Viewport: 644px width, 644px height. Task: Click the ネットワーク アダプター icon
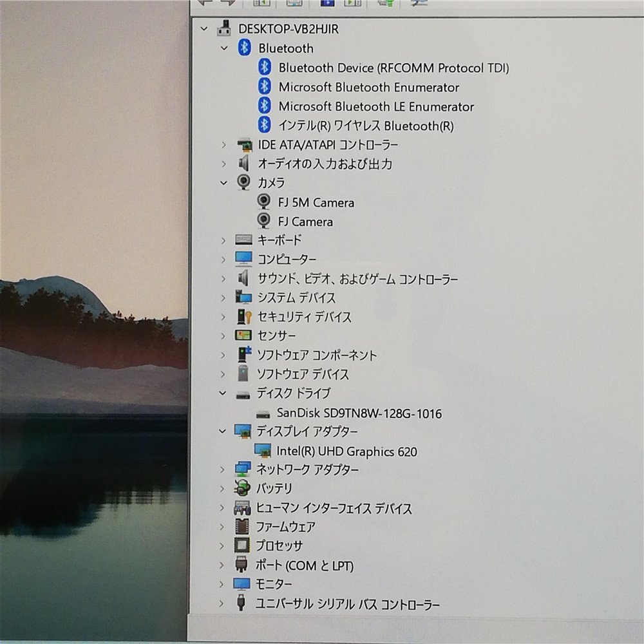point(242,469)
